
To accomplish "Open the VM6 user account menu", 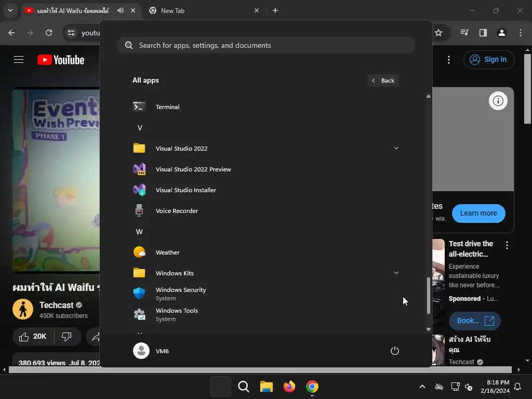I will pos(151,351).
